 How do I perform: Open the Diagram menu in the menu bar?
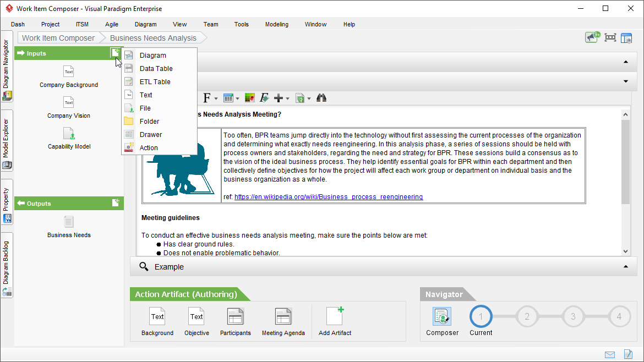coord(145,24)
